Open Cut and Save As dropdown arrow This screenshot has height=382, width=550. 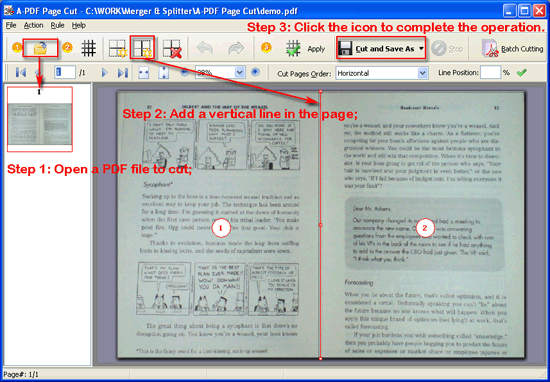tap(421, 49)
